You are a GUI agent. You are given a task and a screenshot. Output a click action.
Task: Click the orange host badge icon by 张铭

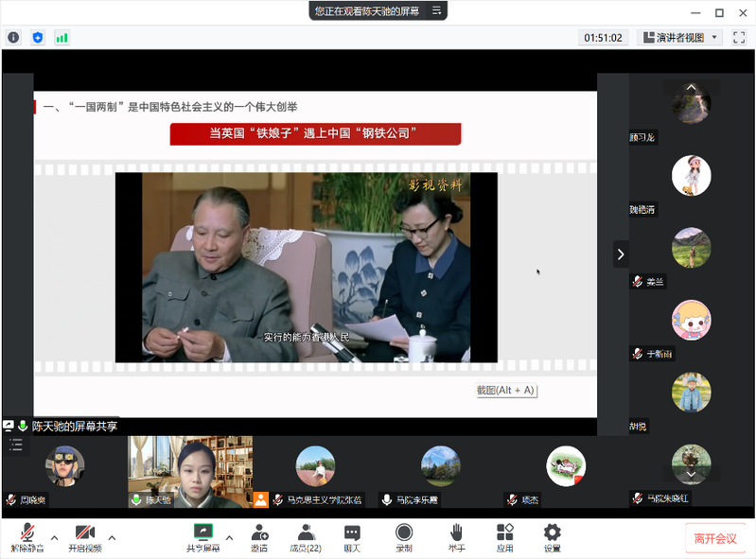coord(261,499)
